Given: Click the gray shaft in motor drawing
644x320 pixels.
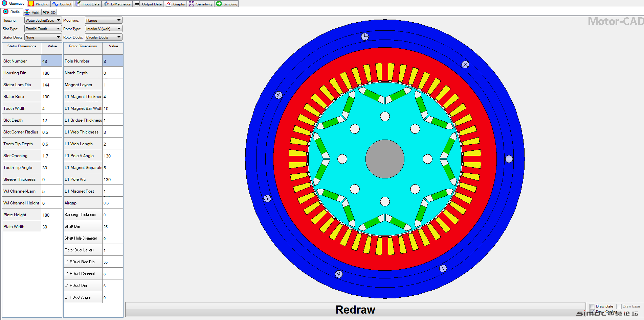Looking at the screenshot, I should tap(385, 159).
